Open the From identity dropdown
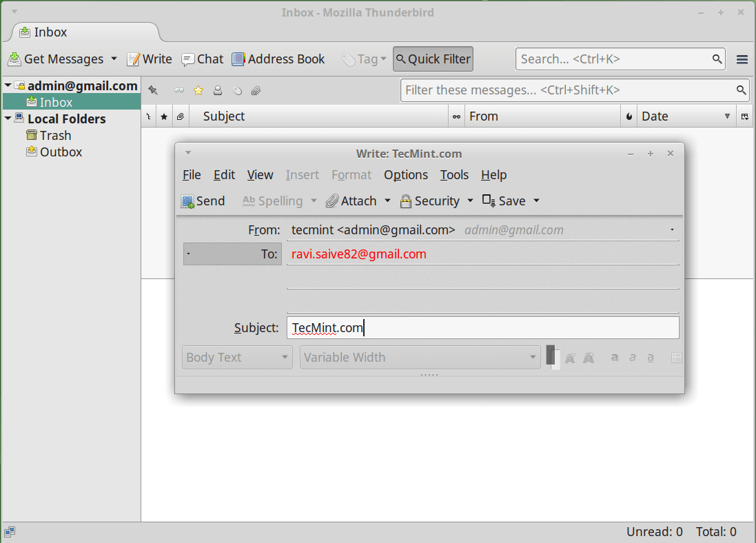The width and height of the screenshot is (756, 543). point(672,229)
